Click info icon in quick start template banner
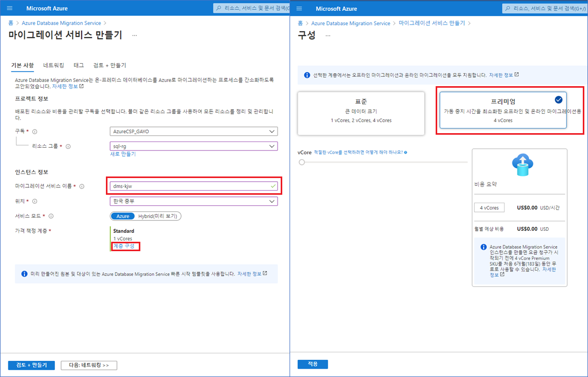This screenshot has height=377, width=588. tap(25, 274)
